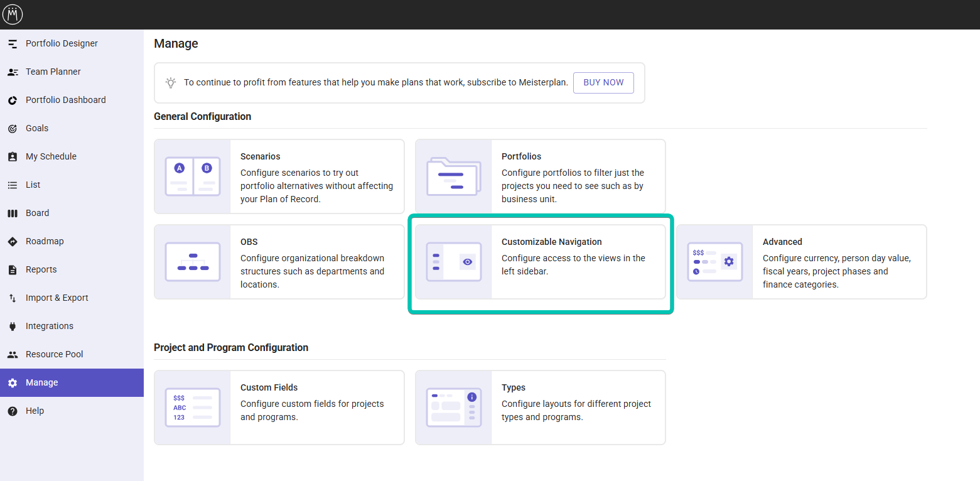Image resolution: width=980 pixels, height=481 pixels.
Task: Go to Resource Pool in sidebar
Action: [54, 354]
